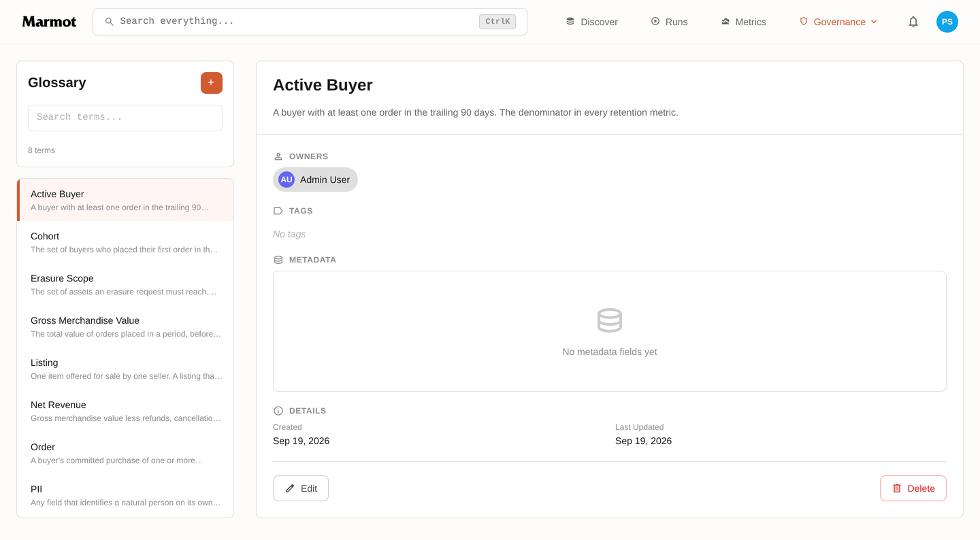The width and height of the screenshot is (980, 540).
Task: Click the database icon in empty metadata box
Action: (610, 320)
